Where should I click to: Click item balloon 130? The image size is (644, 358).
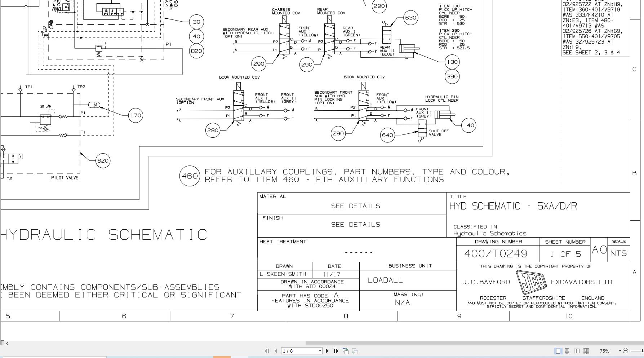coord(452,62)
